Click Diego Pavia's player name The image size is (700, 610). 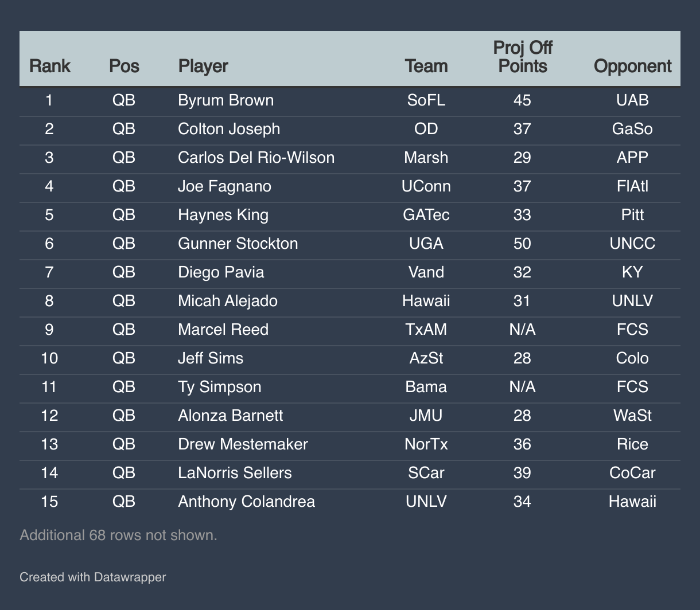pyautogui.click(x=221, y=272)
